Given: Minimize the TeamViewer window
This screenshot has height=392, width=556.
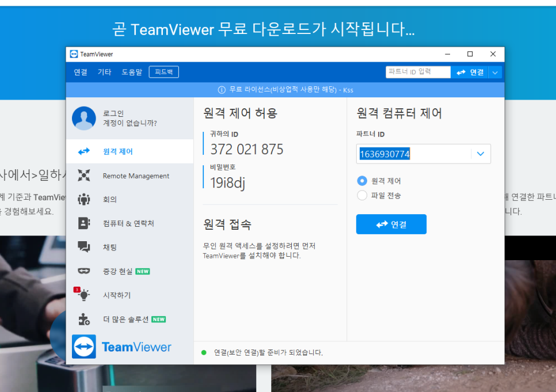Looking at the screenshot, I should 447,54.
